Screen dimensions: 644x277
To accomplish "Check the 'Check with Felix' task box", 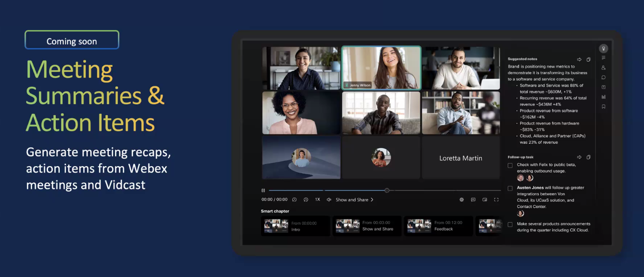I will click(x=510, y=165).
